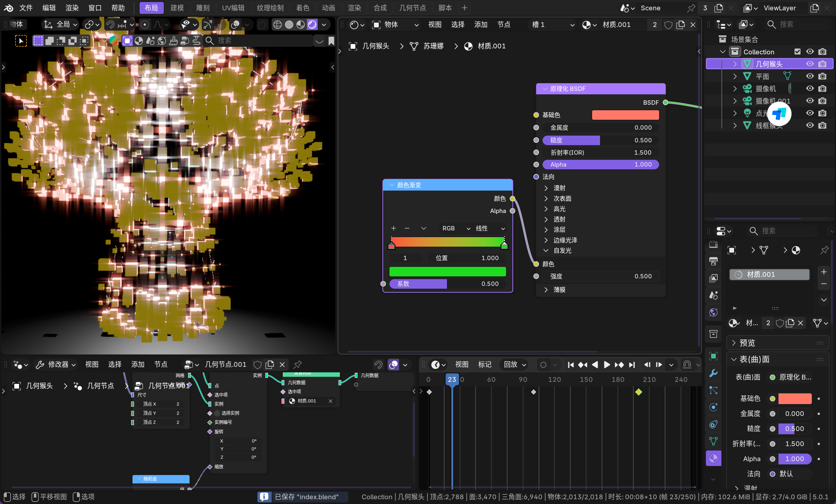Screen dimensions: 836x504
Task: Click the 基础色 color swatch in BSDF node
Action: click(625, 115)
